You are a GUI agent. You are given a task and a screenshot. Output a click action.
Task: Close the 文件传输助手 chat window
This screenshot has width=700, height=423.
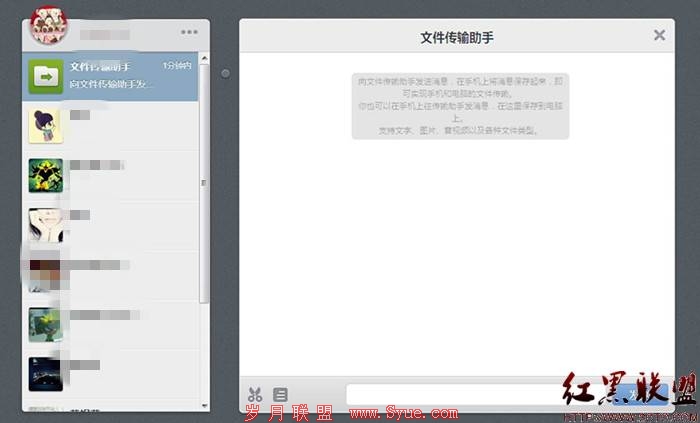[659, 35]
